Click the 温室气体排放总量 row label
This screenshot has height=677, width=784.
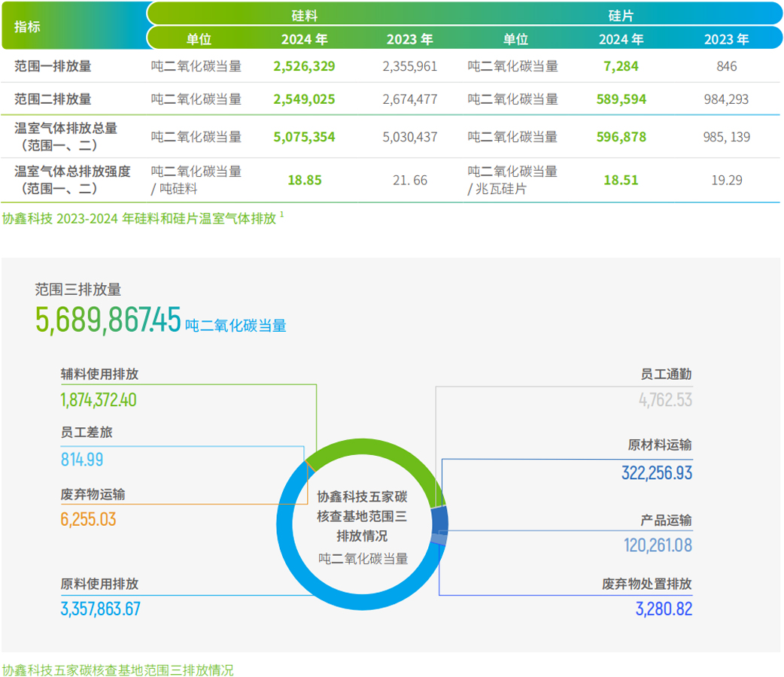tap(65, 136)
